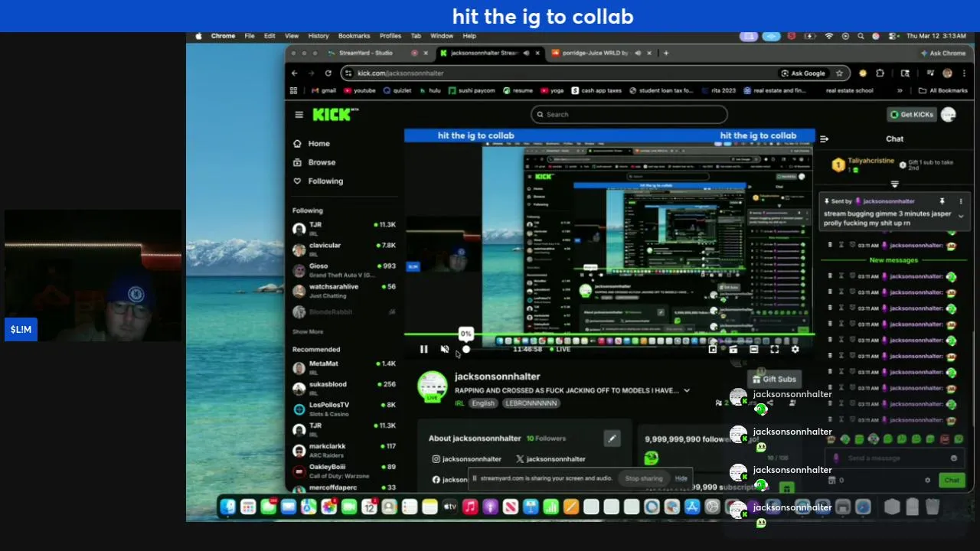The image size is (980, 551).
Task: Open watchsarahlive channel in sidebar
Action: 344,290
